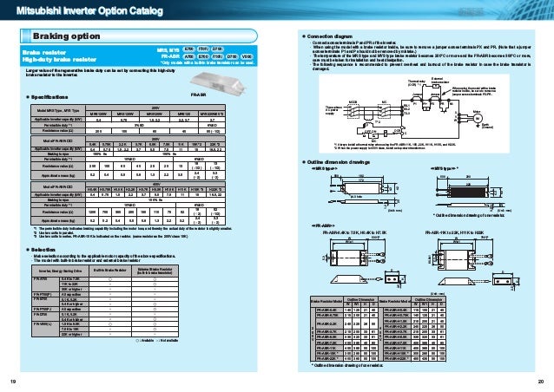The width and height of the screenshot is (554, 392).
Task: Click the MYS type outline drawing with dark resistor
Action: pos(472,193)
